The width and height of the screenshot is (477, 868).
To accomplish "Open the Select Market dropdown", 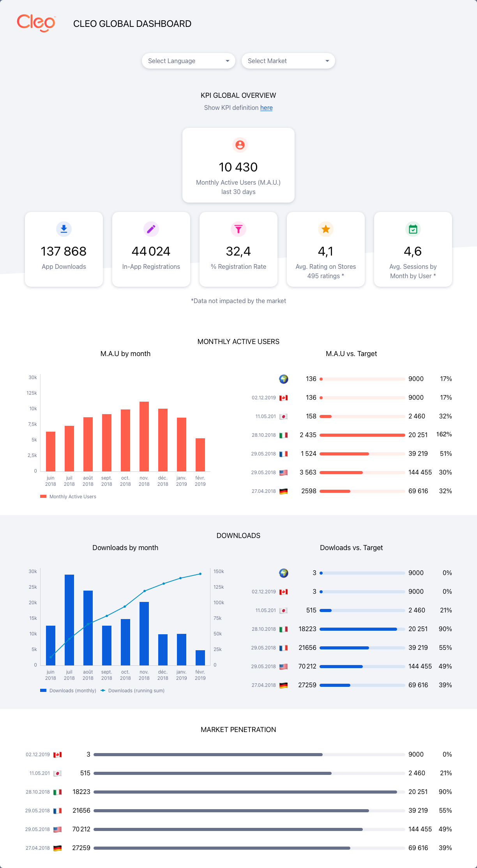I will point(288,61).
